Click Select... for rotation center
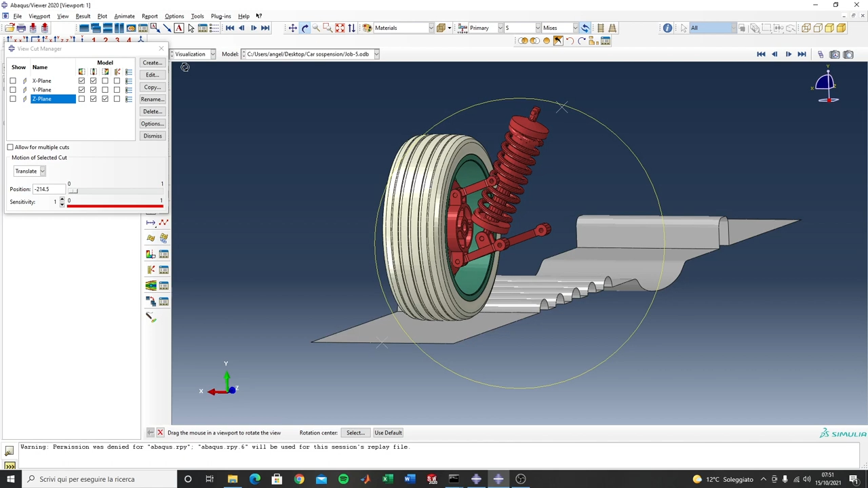Viewport: 868px width, 488px height. coord(355,432)
